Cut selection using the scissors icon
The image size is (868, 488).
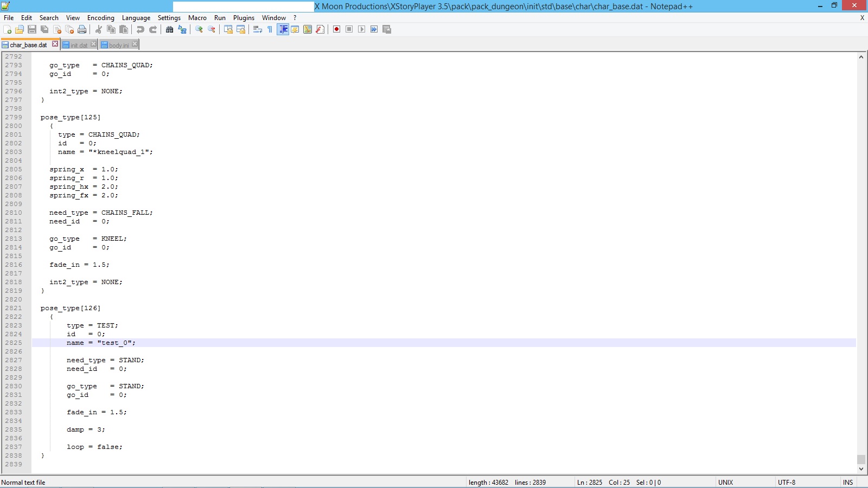point(99,29)
